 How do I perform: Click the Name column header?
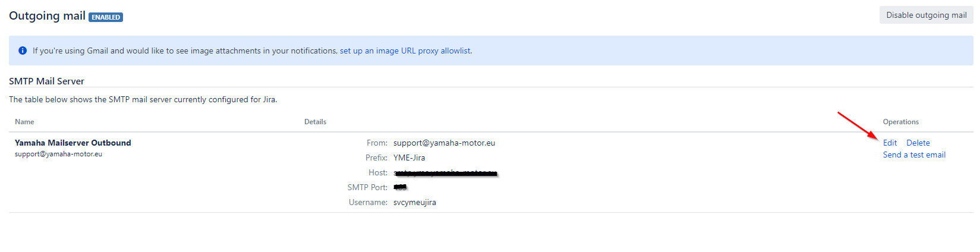(x=24, y=122)
